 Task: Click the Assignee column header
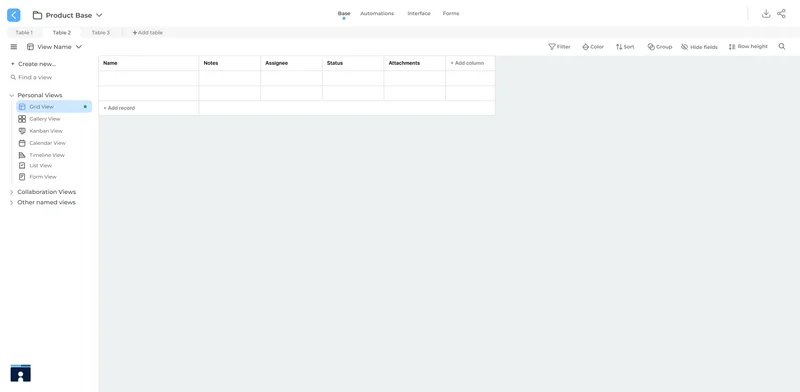[x=291, y=63]
